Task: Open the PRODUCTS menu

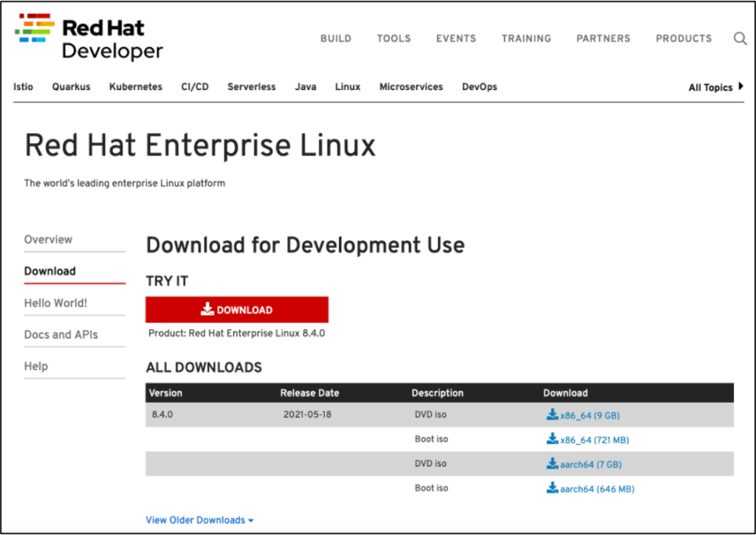Action: [683, 38]
